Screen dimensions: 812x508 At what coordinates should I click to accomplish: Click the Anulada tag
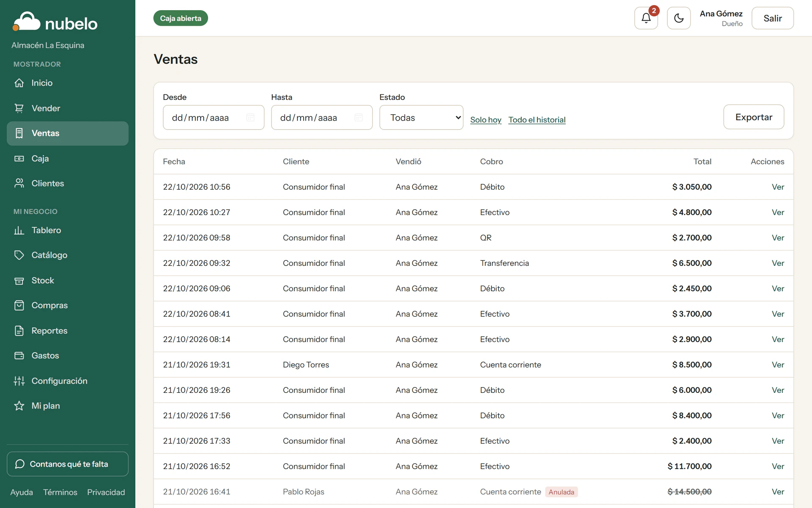(x=561, y=492)
